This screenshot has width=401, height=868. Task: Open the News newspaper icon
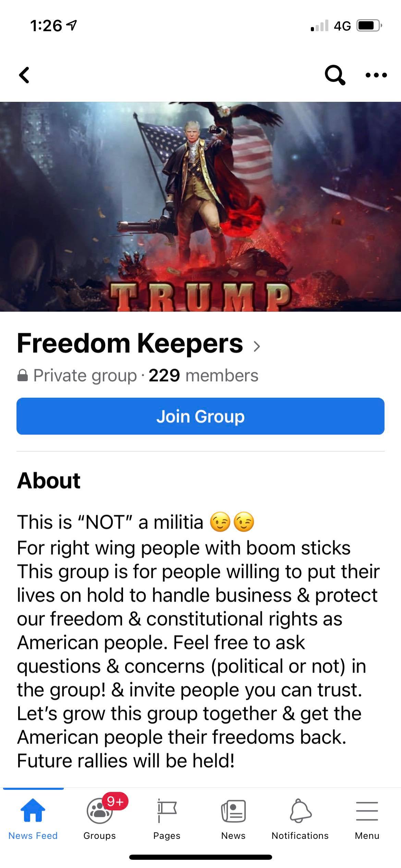pyautogui.click(x=233, y=811)
